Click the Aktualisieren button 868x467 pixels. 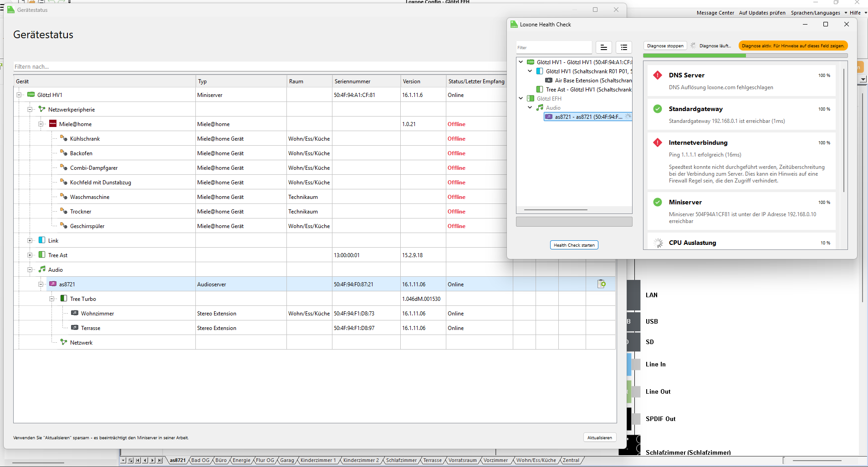[x=599, y=437]
